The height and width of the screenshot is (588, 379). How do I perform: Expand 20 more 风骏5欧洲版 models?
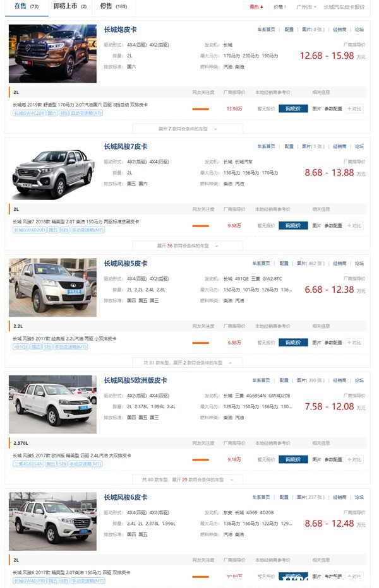[x=188, y=479]
